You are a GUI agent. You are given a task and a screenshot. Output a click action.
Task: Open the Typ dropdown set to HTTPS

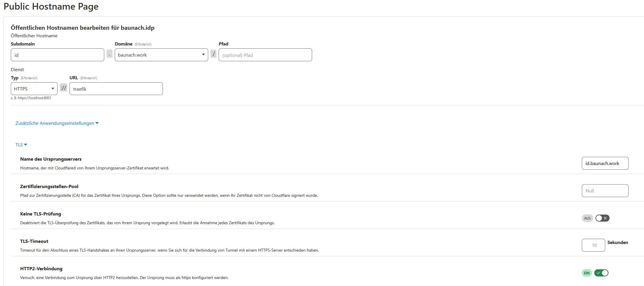click(34, 89)
